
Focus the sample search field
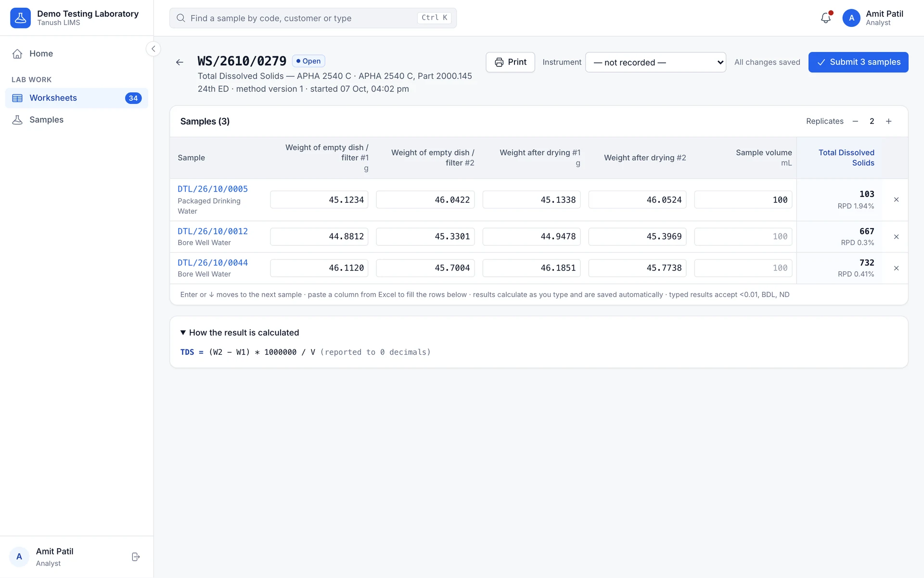(x=313, y=18)
